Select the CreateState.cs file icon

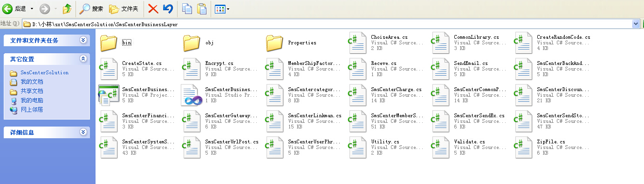coord(108,69)
